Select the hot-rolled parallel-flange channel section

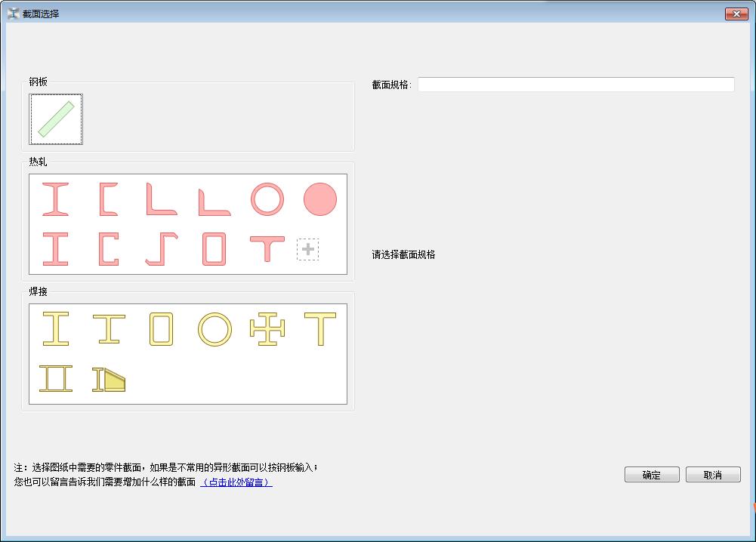[109, 249]
